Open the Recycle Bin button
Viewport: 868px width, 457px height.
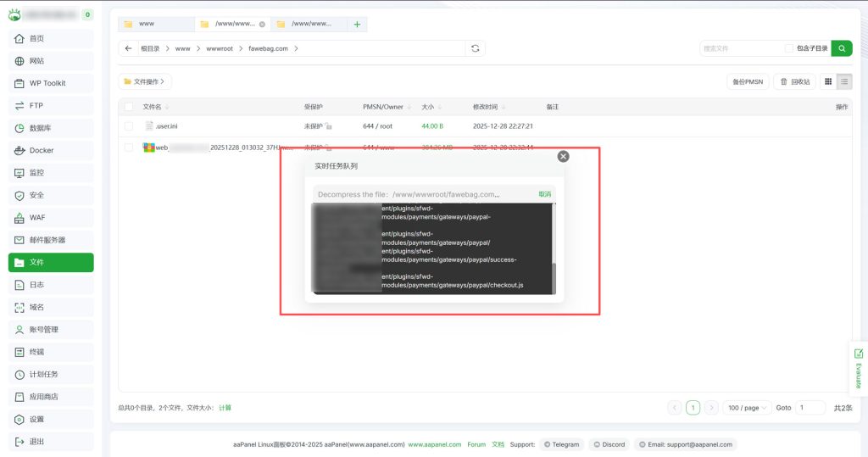pyautogui.click(x=794, y=81)
